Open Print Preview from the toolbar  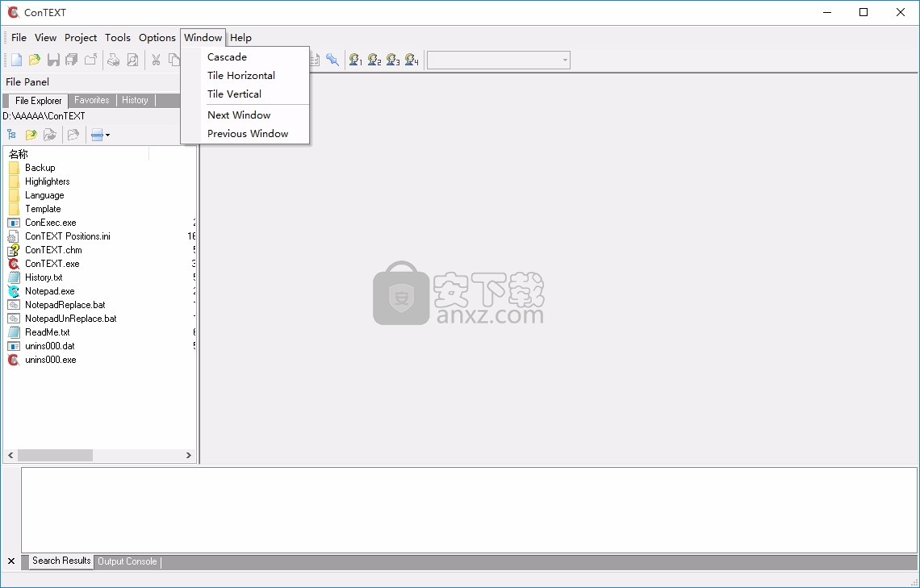pos(132,60)
